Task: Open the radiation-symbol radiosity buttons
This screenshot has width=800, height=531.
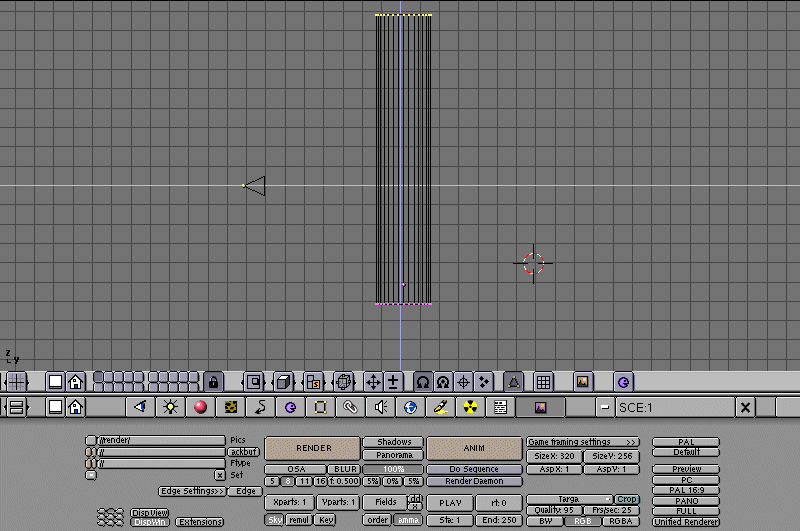Action: pos(470,407)
